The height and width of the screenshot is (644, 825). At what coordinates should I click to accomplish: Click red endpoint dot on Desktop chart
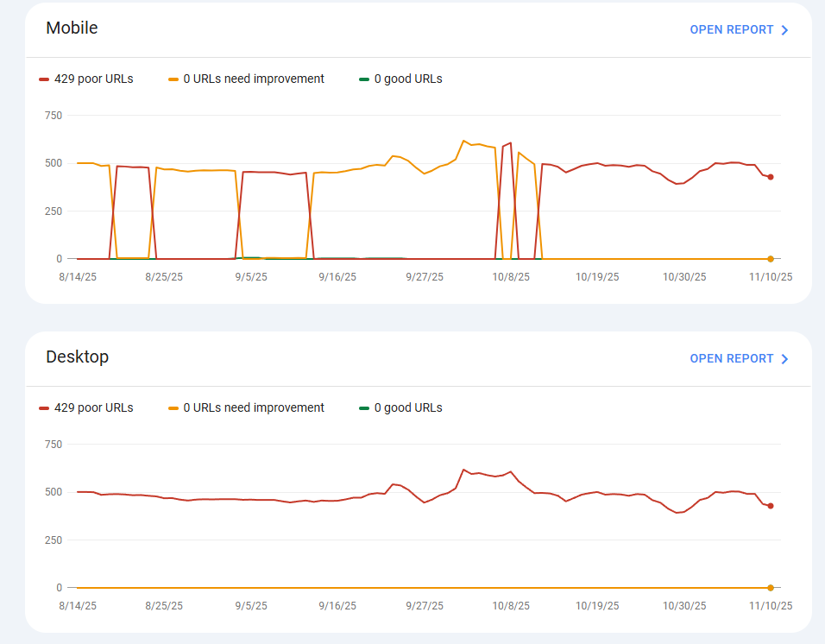(x=771, y=506)
